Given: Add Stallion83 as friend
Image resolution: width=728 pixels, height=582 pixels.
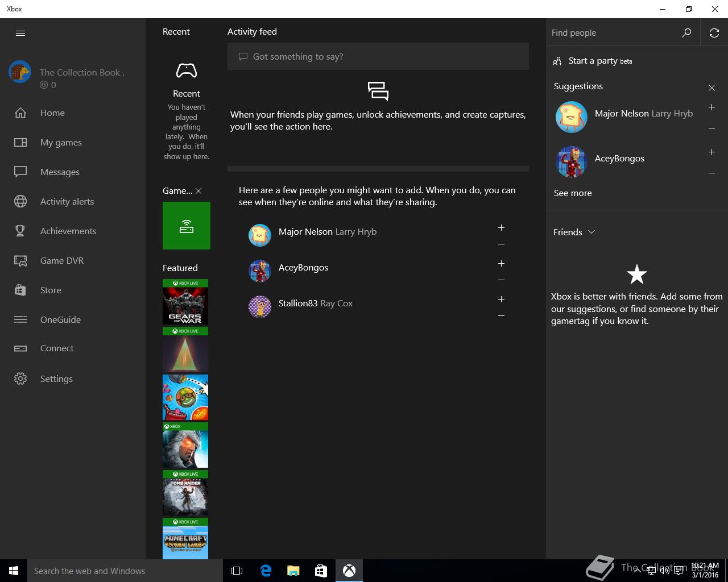Looking at the screenshot, I should coord(501,299).
